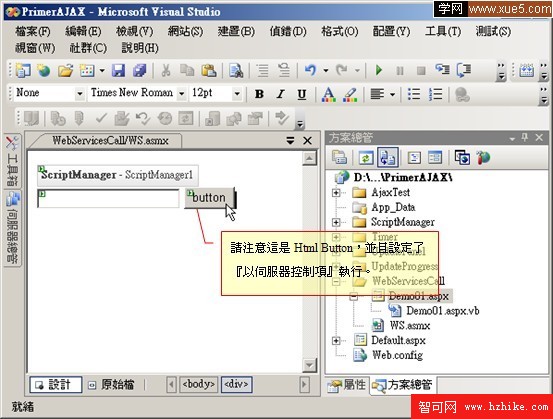Switch to 屬性 properties panel tab
This screenshot has height=419, width=553.
tap(347, 385)
